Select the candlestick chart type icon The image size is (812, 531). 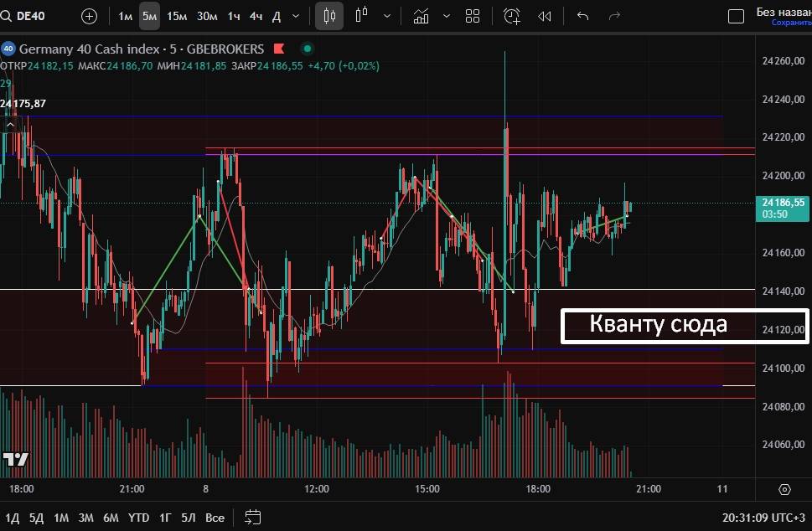pyautogui.click(x=329, y=16)
